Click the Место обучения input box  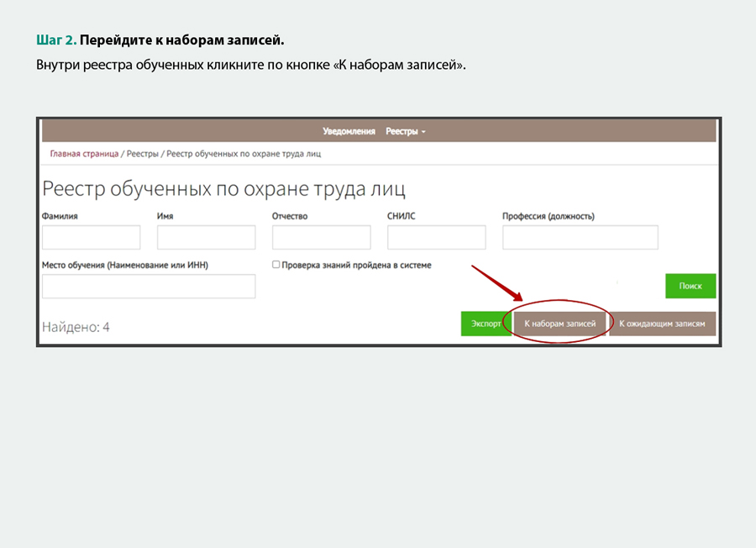149,287
